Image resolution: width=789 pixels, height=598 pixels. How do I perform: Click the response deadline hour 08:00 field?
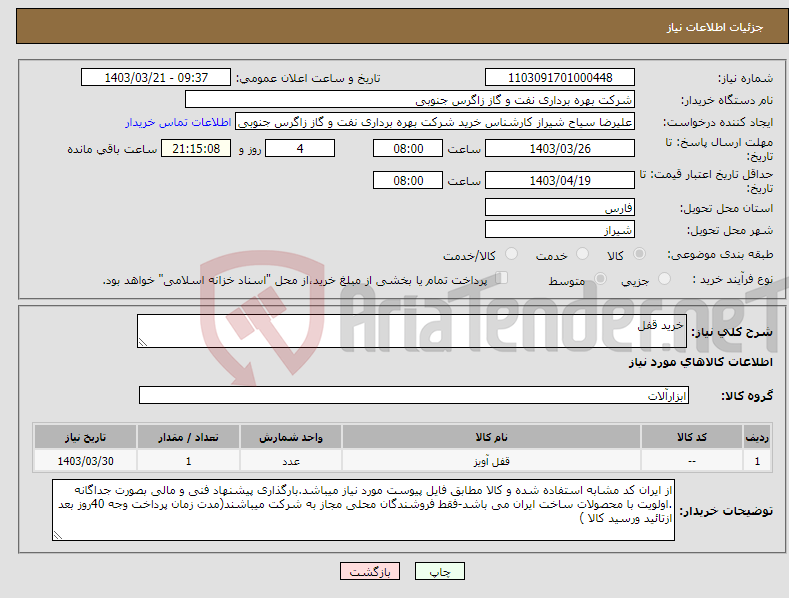click(408, 148)
